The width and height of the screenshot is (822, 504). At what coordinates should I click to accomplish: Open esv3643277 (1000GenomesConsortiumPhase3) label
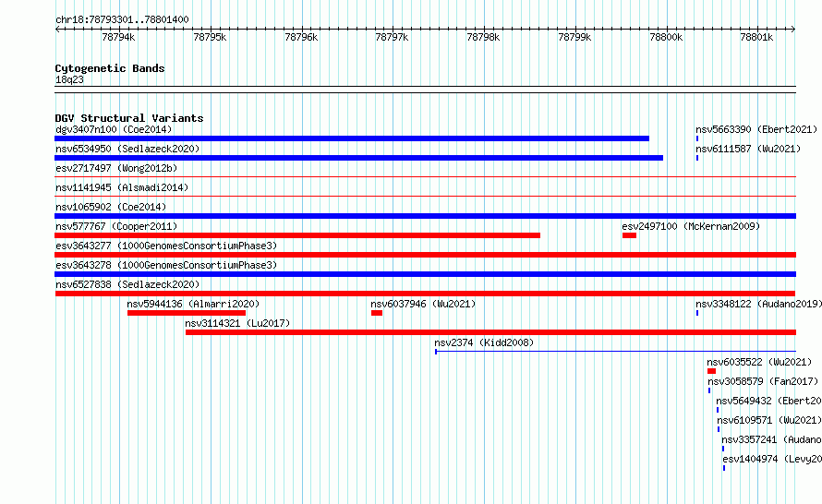click(166, 246)
